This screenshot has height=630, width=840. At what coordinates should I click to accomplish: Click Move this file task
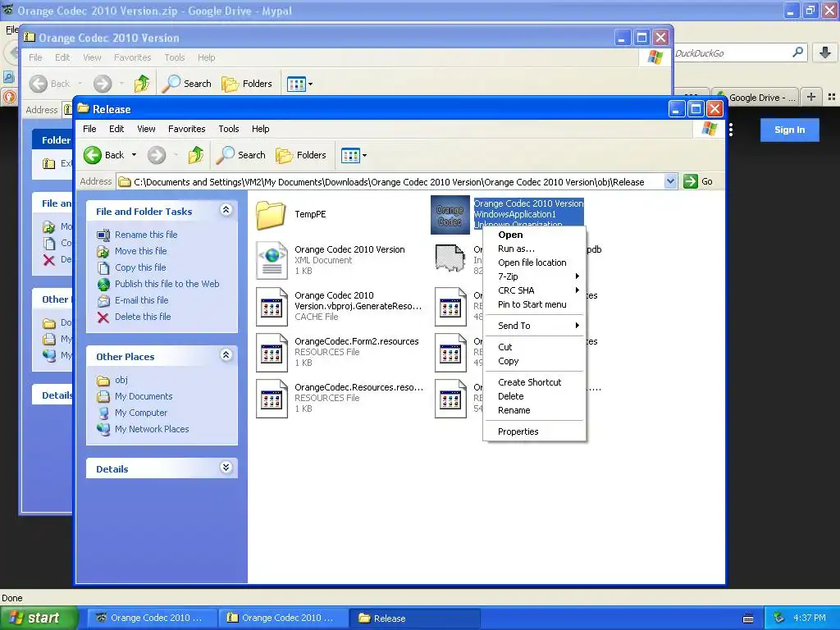coord(140,251)
